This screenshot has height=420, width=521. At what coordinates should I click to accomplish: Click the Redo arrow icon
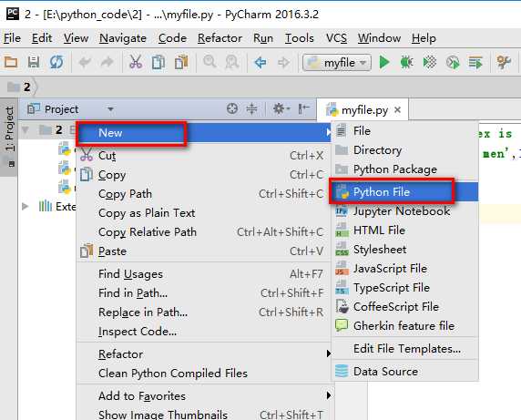point(107,62)
